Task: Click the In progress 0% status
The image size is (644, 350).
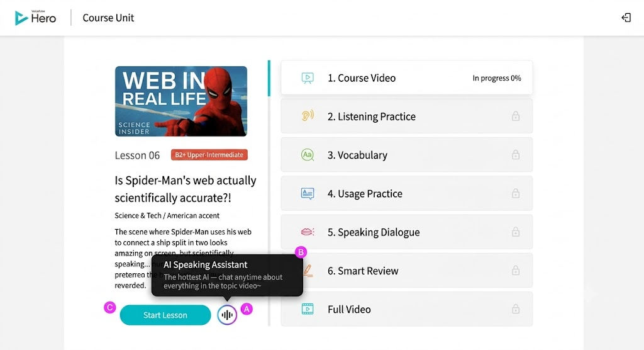Action: point(497,78)
